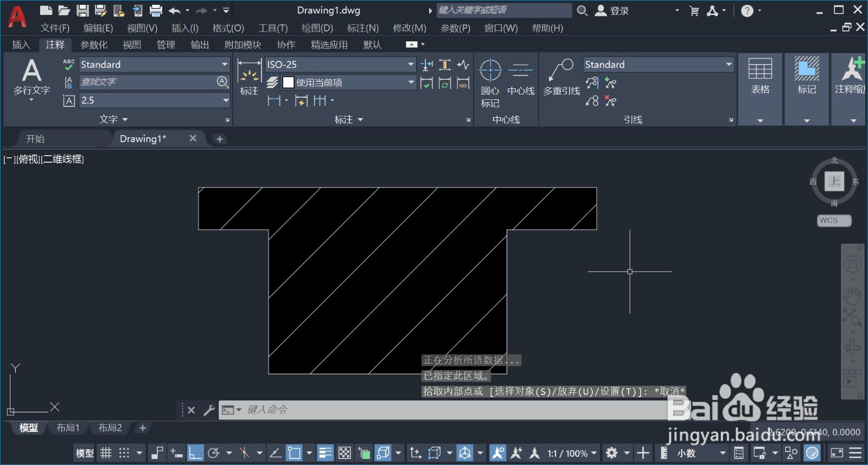Image resolution: width=868 pixels, height=465 pixels.
Task: Click the Continue dimension icon
Action: point(320,100)
